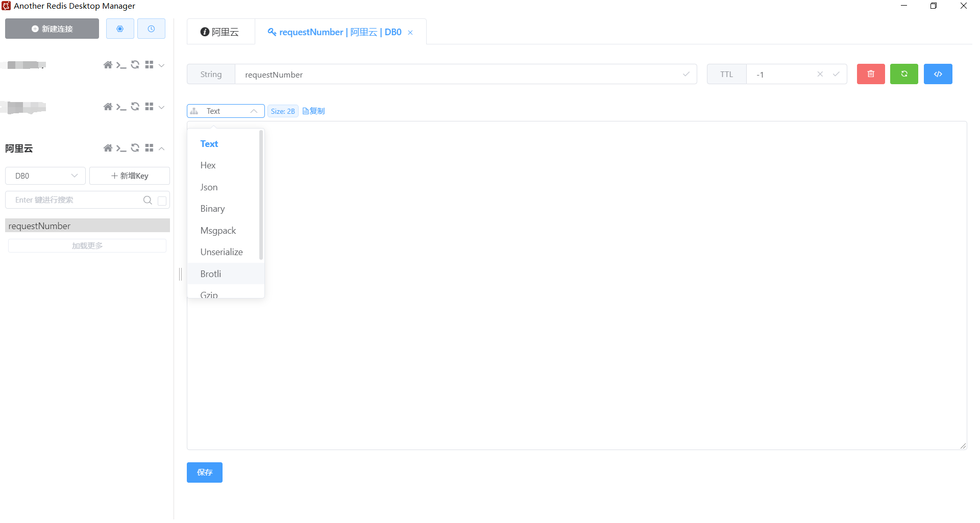The height and width of the screenshot is (523, 980).
Task: Choose Text format in dropdown list
Action: point(224,144)
